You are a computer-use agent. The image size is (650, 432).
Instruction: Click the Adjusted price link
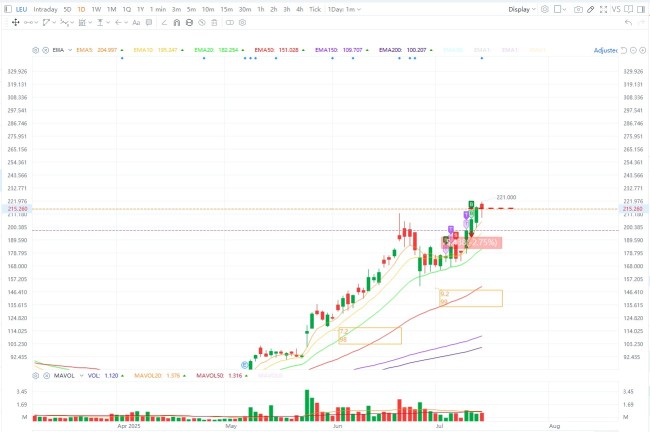pos(606,50)
